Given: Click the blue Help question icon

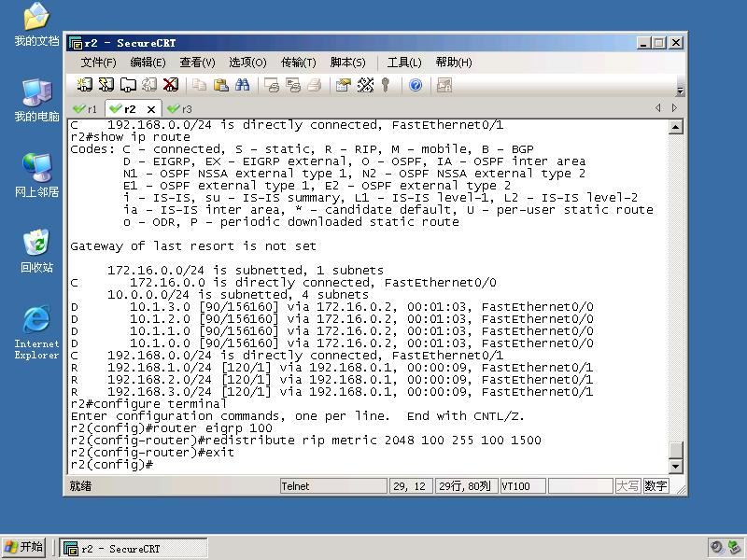Looking at the screenshot, I should [x=416, y=85].
